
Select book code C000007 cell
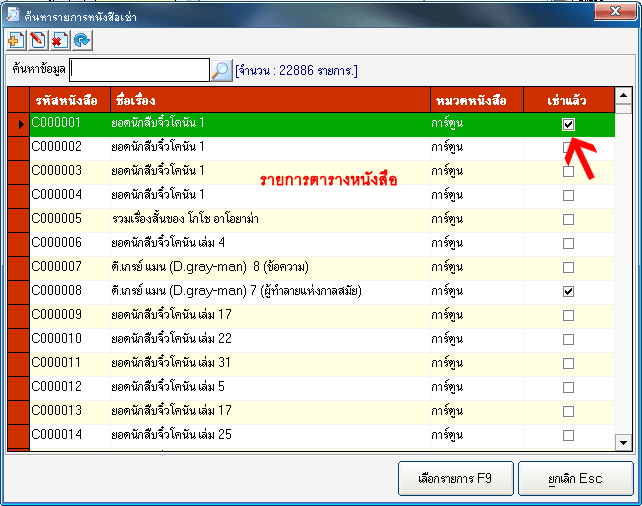coord(70,268)
